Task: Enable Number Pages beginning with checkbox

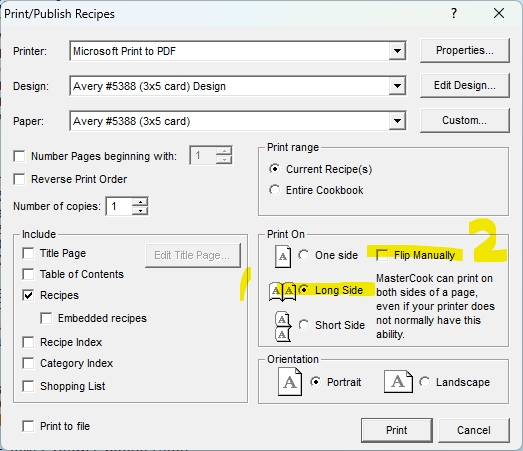Action: (19, 156)
